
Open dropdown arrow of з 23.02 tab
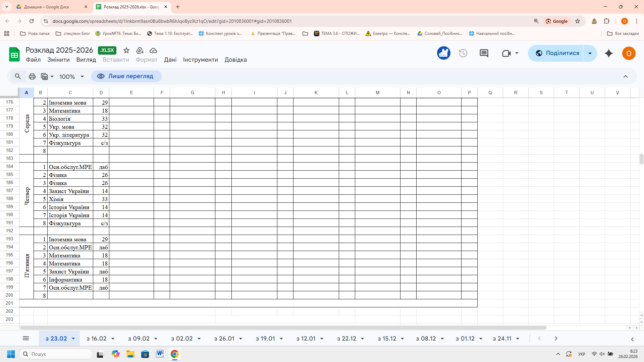[73, 339]
